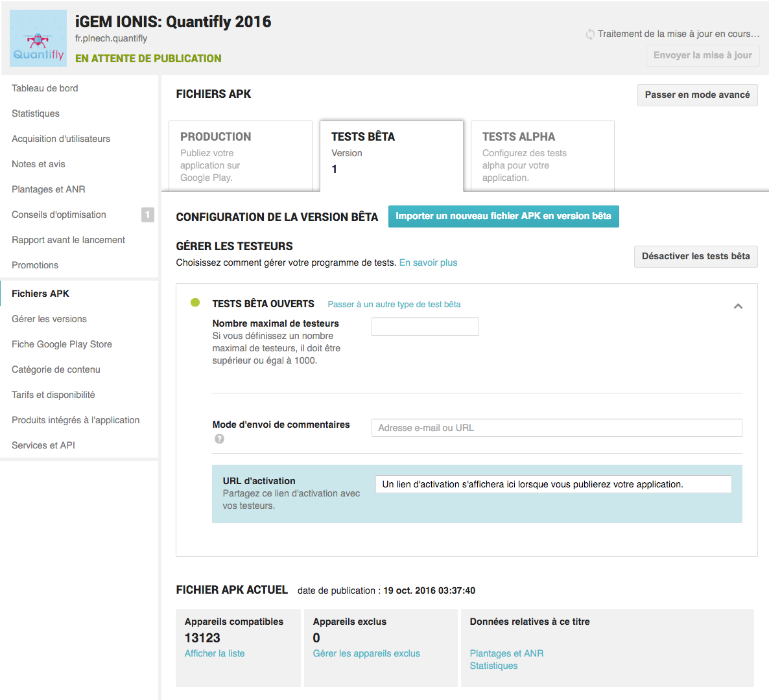
Task: Open Rapport avant le lancement
Action: point(68,240)
